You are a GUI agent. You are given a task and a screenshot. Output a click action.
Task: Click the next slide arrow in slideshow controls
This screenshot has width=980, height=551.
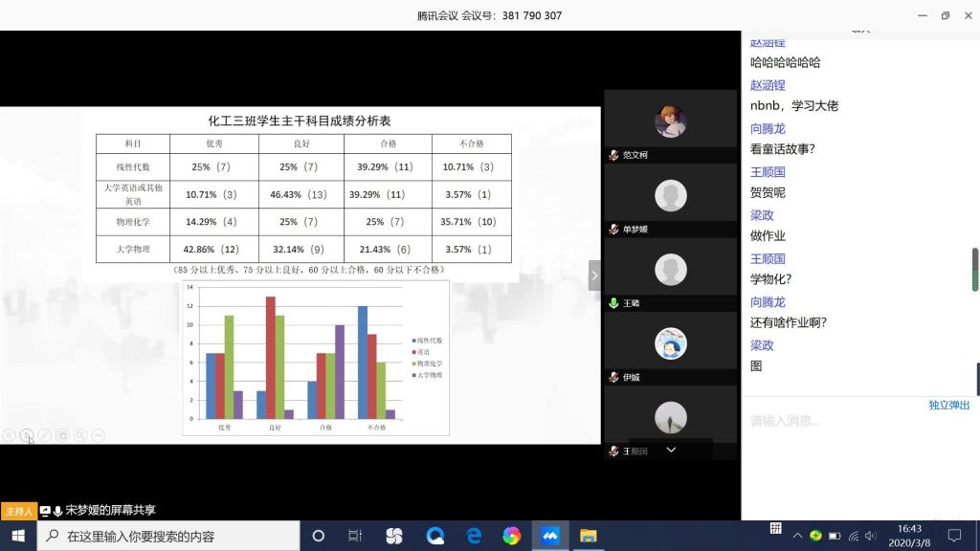coord(27,435)
